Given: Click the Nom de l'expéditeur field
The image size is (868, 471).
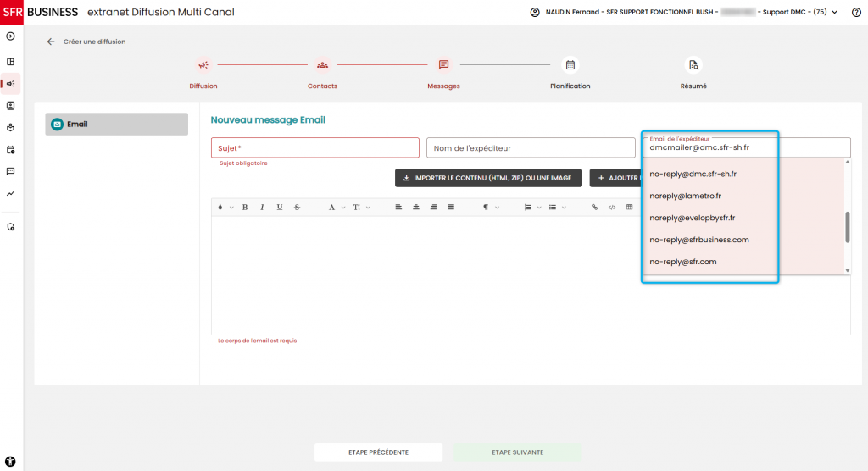Looking at the screenshot, I should coord(531,147).
